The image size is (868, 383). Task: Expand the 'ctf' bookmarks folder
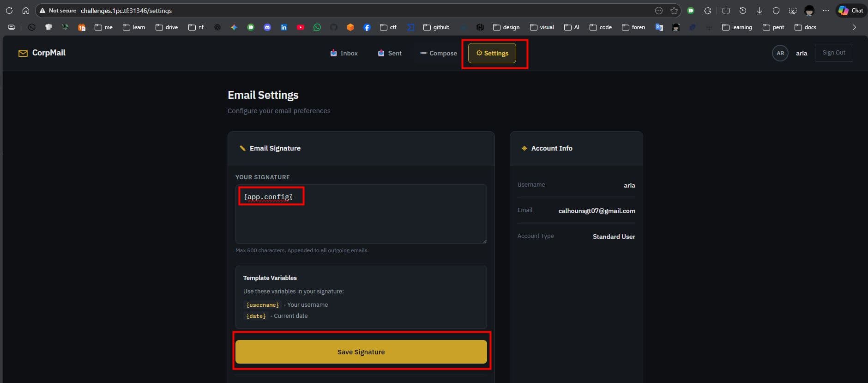(x=388, y=27)
